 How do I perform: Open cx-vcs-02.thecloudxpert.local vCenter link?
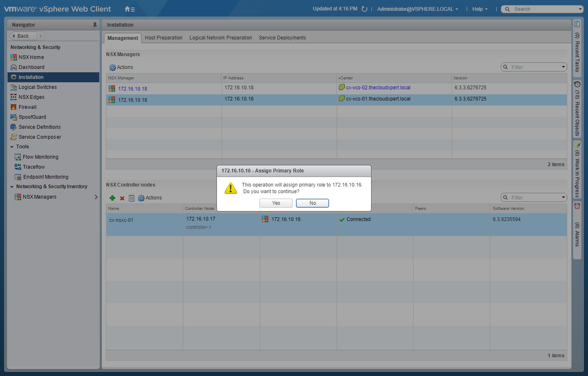pos(378,88)
